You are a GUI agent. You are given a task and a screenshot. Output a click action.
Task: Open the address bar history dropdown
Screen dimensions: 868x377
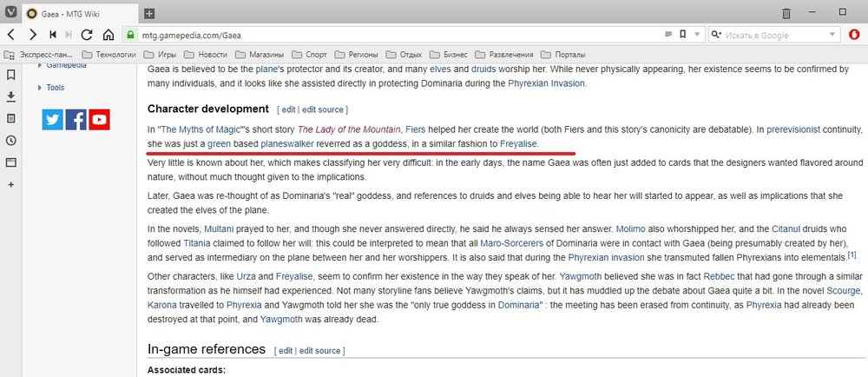(696, 35)
